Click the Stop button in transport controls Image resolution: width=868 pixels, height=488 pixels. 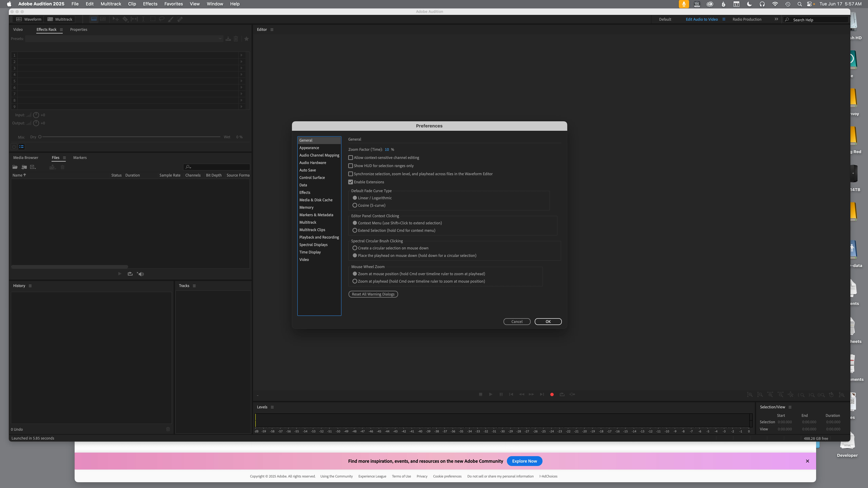[480, 394]
